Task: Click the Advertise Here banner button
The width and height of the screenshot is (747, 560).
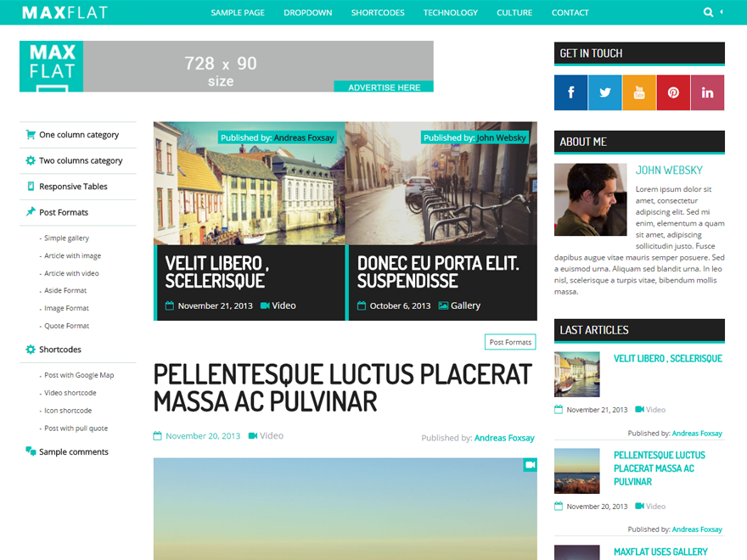Action: click(x=384, y=87)
